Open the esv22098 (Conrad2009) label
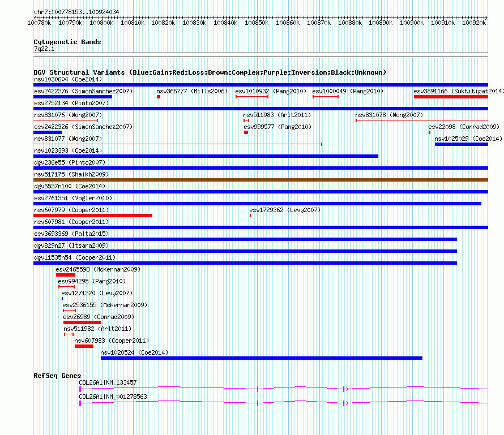The width and height of the screenshot is (504, 435). [464, 127]
